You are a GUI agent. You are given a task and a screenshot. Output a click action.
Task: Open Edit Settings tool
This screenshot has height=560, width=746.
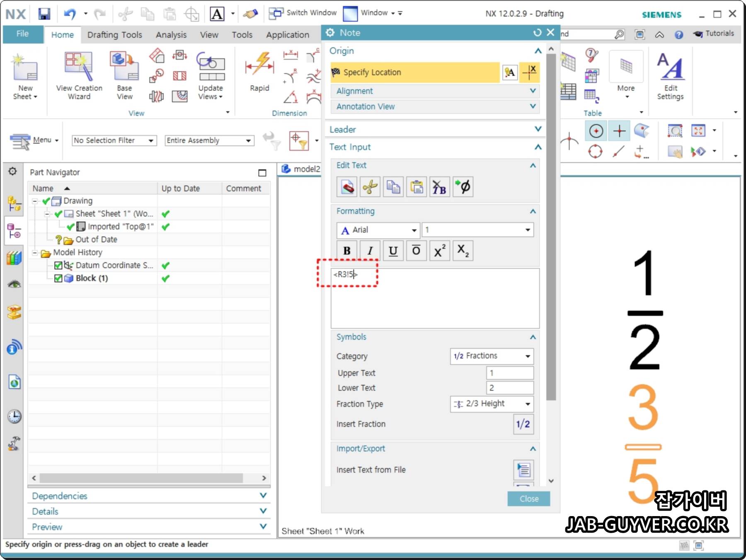pos(671,77)
